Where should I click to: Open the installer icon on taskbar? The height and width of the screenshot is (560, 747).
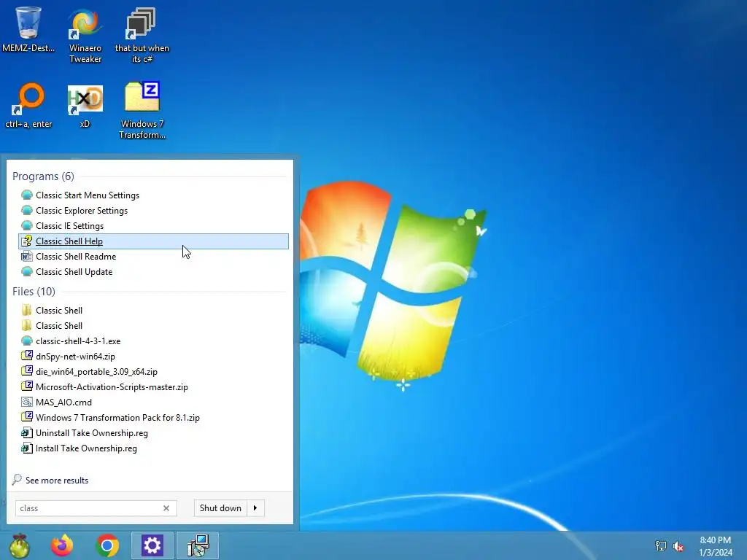tap(198, 545)
